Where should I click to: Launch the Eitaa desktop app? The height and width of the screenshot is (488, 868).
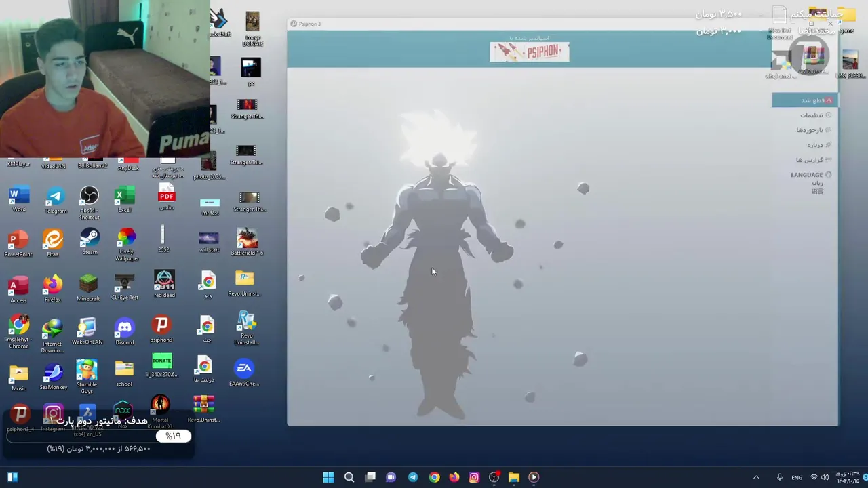click(x=52, y=244)
